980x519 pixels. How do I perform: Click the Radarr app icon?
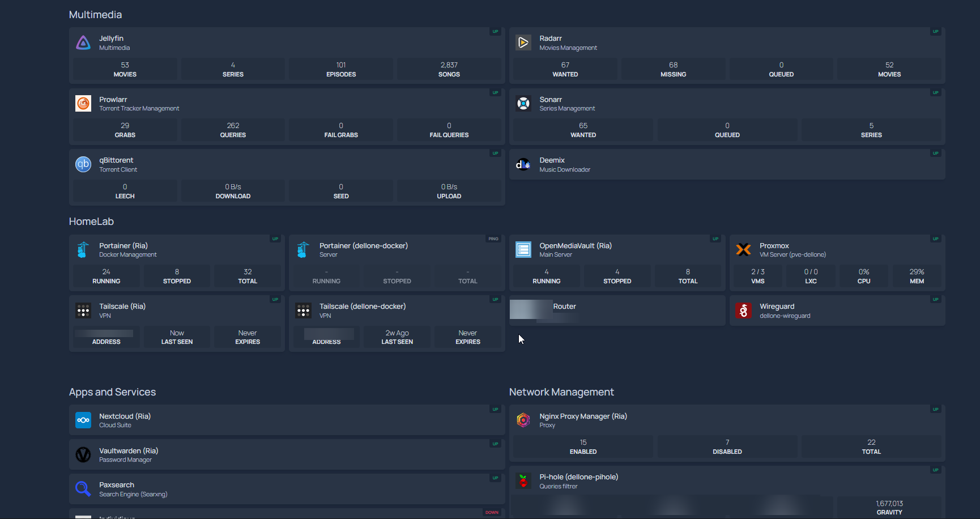point(523,42)
